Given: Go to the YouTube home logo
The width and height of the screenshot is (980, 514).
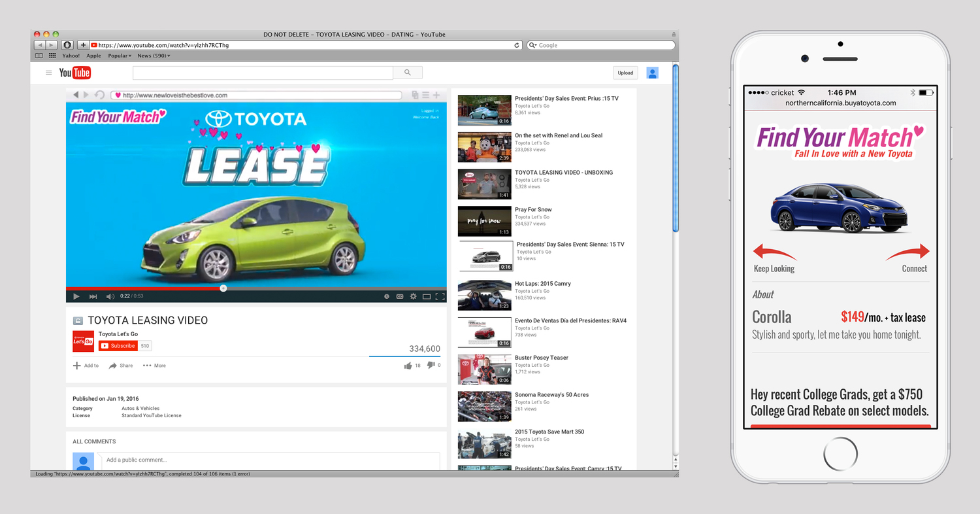Looking at the screenshot, I should [75, 73].
